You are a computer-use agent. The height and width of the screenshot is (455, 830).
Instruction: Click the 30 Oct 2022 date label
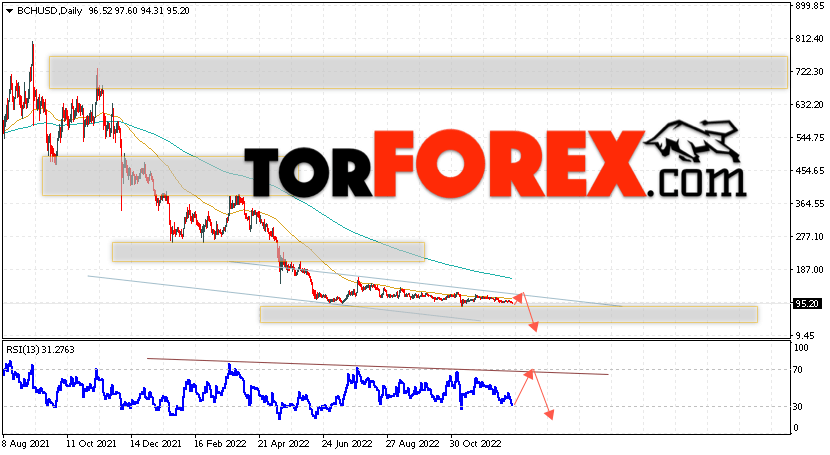pyautogui.click(x=476, y=443)
